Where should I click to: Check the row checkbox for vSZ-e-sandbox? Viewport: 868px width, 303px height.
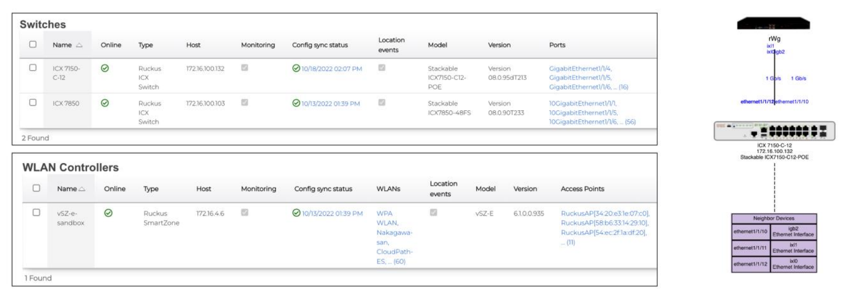tap(36, 212)
